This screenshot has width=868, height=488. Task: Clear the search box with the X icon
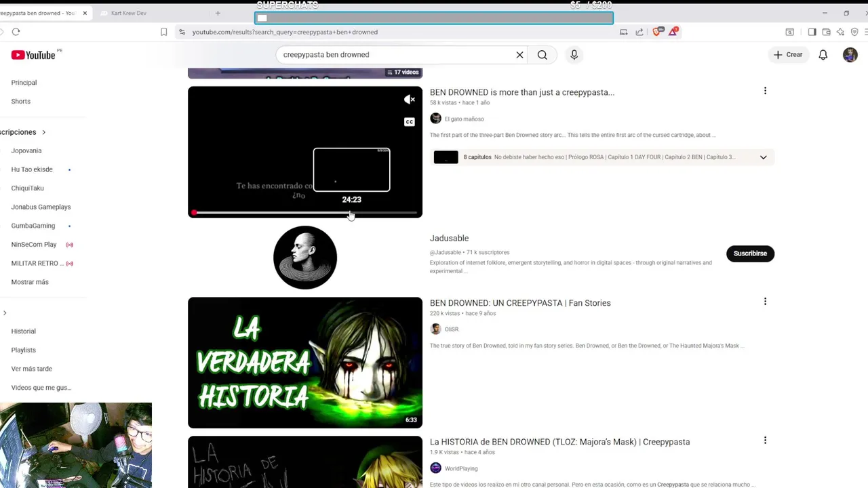pos(520,55)
